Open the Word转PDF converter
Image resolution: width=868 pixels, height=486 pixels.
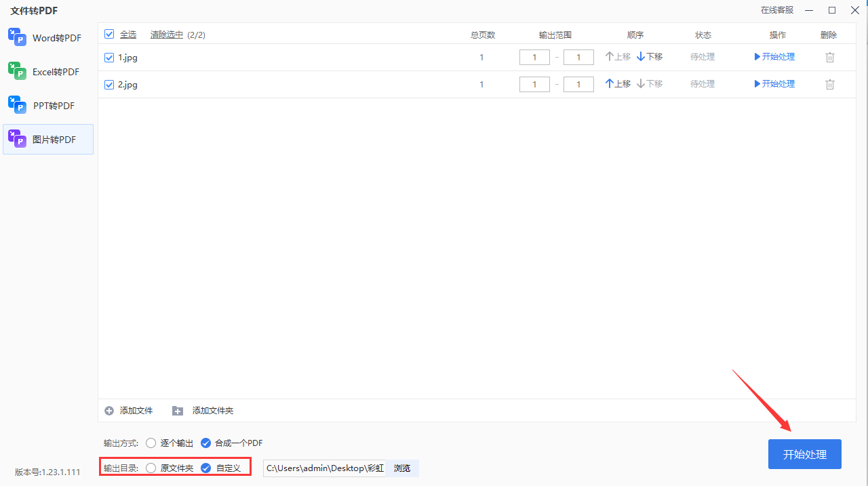48,38
